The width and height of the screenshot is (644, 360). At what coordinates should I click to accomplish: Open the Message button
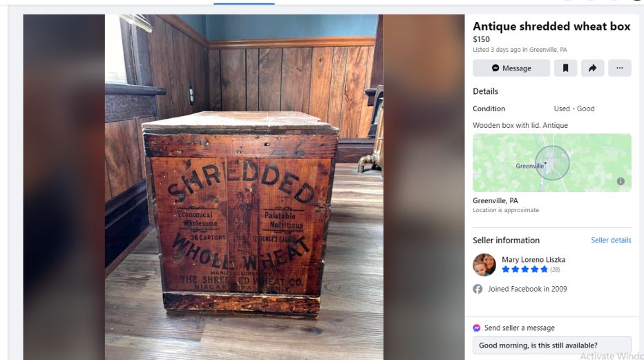511,68
